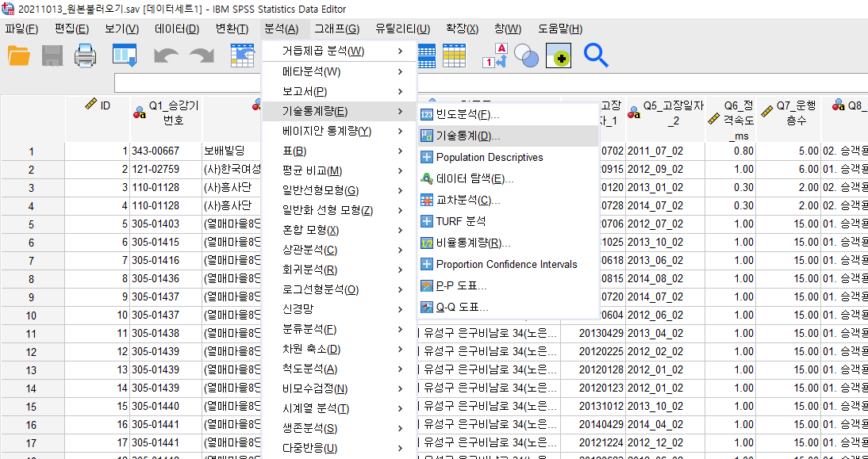Click the Undo arrow icon
Image resolution: width=868 pixels, height=459 pixels.
pos(166,55)
